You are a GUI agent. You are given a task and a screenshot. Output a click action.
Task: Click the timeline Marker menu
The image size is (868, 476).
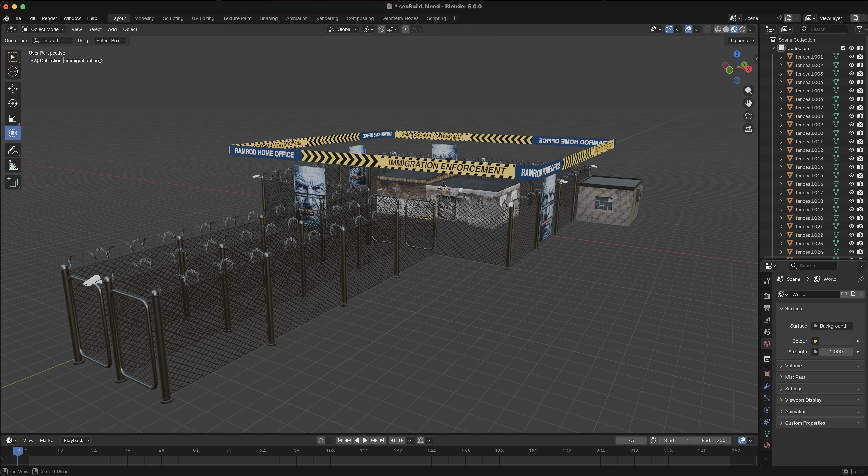[47, 440]
